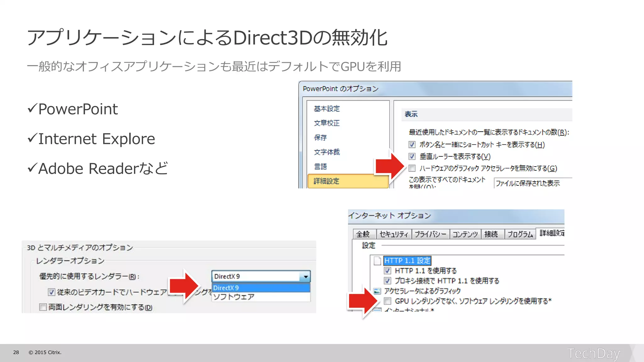
Task: Select highlighted 詳細設定 category
Action: [x=348, y=181]
